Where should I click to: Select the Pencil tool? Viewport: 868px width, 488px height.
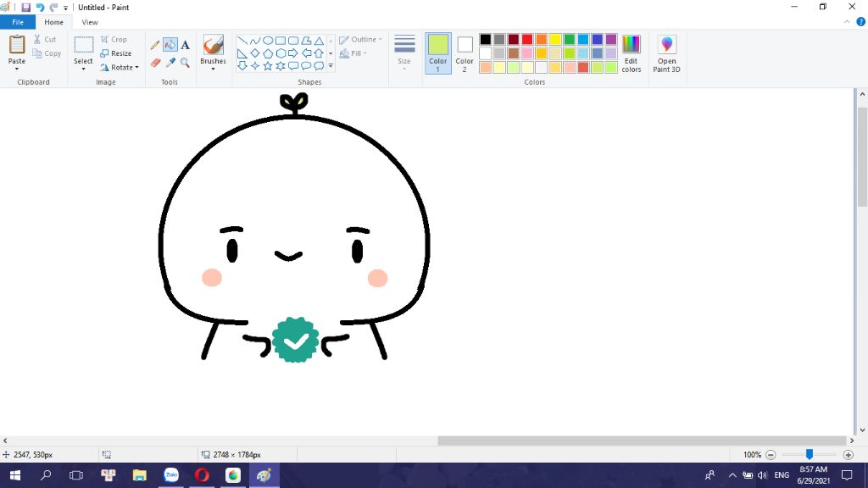[x=155, y=45]
